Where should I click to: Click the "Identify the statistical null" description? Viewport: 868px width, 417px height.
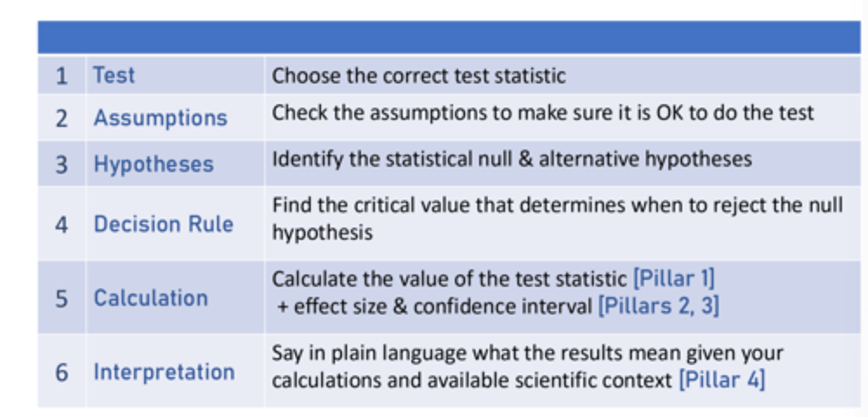[512, 159]
